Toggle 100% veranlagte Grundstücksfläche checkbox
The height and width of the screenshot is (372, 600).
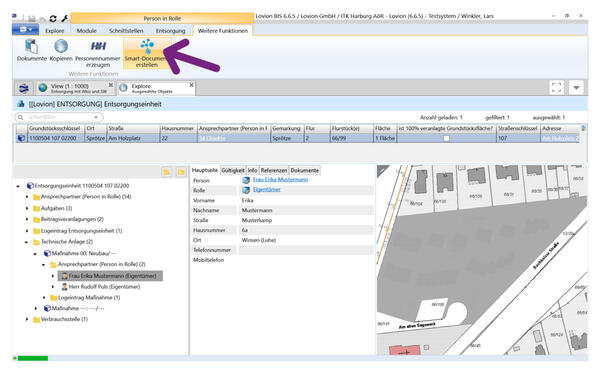tap(446, 138)
